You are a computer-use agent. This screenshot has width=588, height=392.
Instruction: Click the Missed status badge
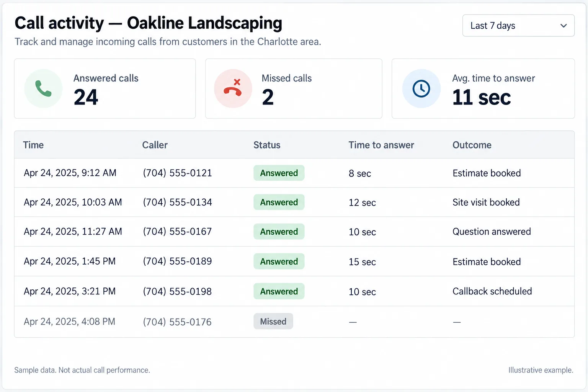click(x=273, y=322)
